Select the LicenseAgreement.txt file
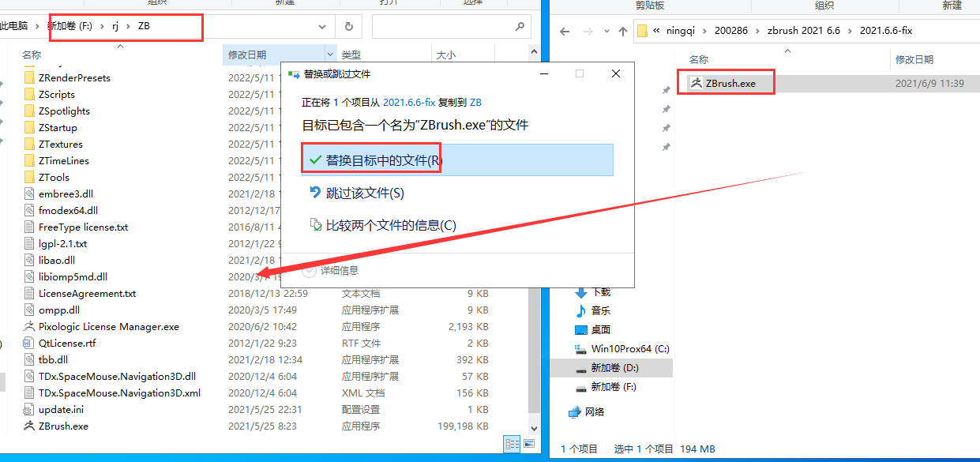Image resolution: width=980 pixels, height=462 pixels. (x=87, y=293)
